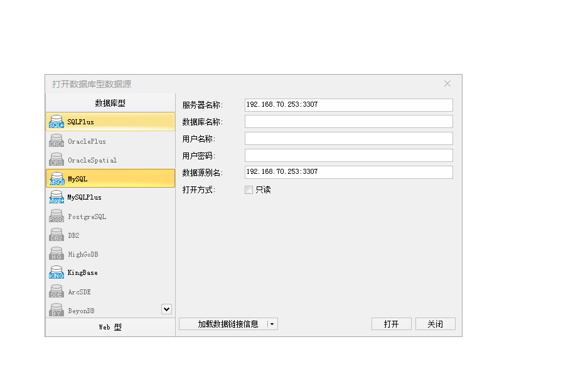Expand the database type list down arrow
Screen dimensions: 588x391
tap(166, 309)
